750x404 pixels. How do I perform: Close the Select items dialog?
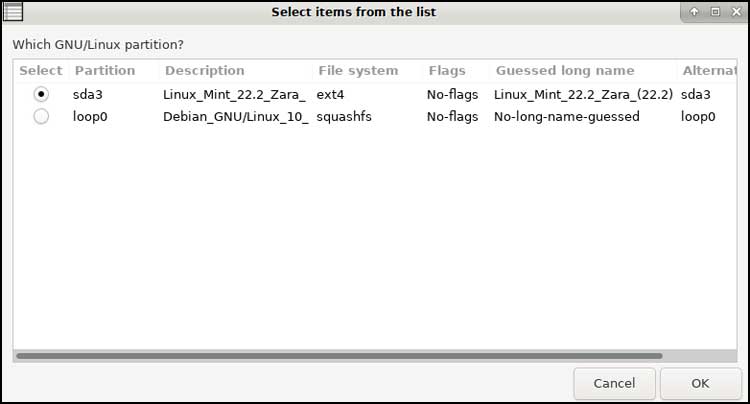735,12
